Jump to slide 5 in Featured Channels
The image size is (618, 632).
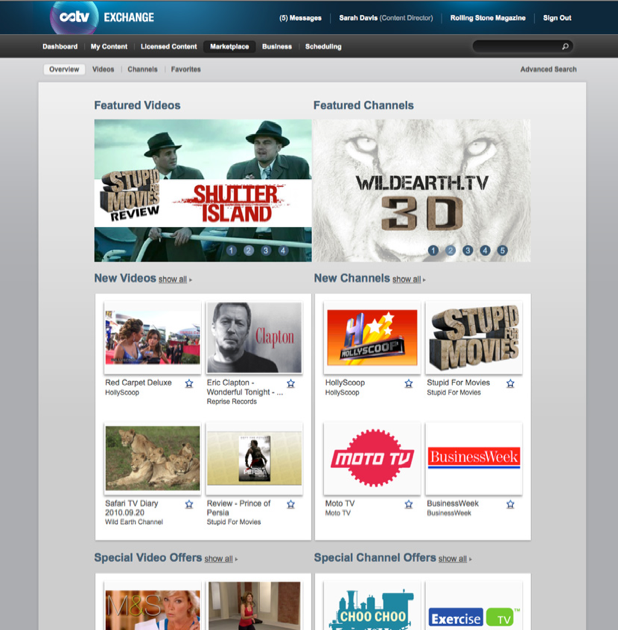point(502,251)
